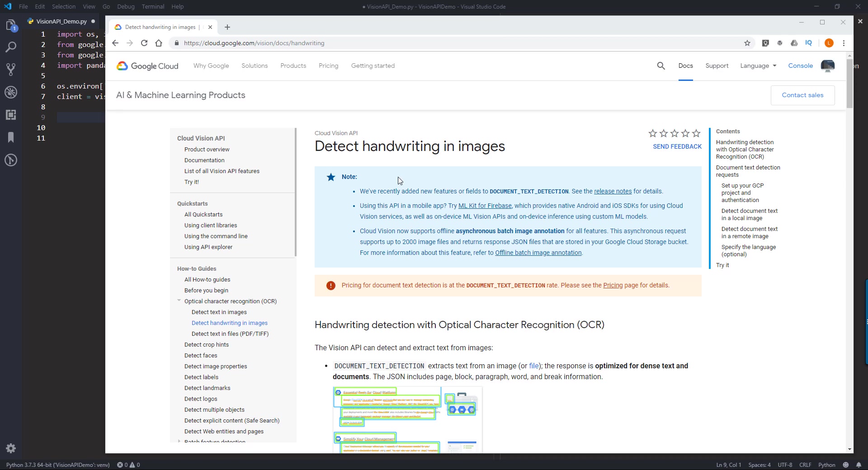The height and width of the screenshot is (470, 868).
Task: Open VS Code settings gear
Action: (11, 448)
